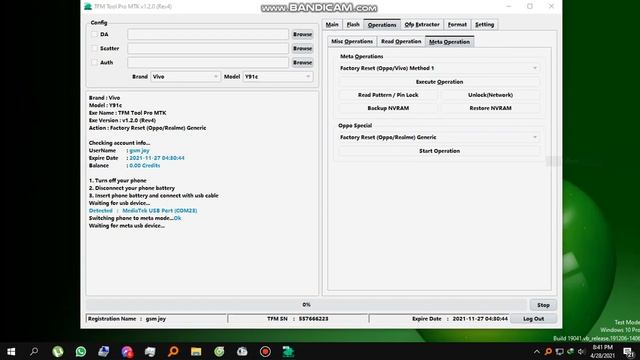This screenshot has height=360, width=640.
Task: Switch to the Main tab
Action: coord(332,24)
